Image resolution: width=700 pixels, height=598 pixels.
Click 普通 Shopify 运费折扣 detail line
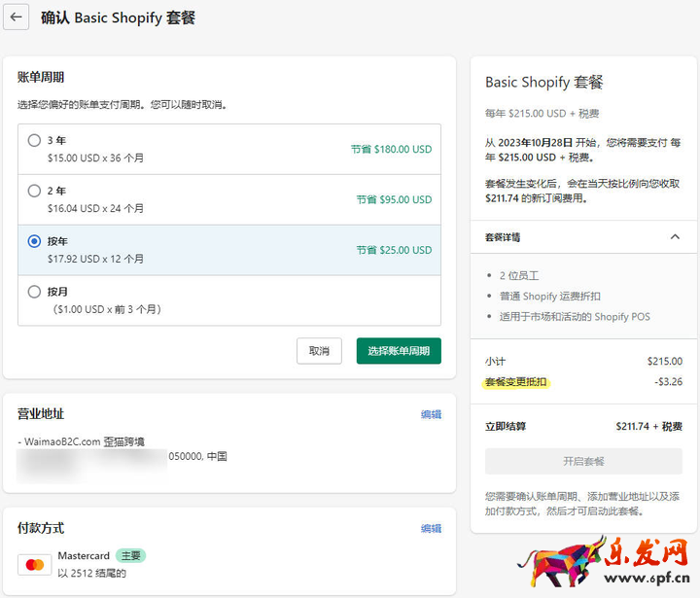click(549, 297)
